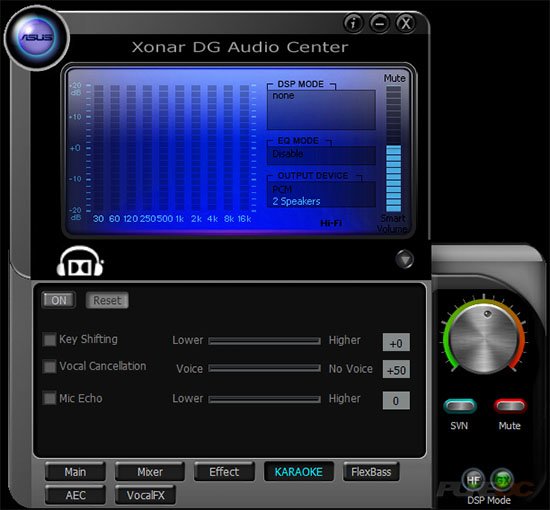Viewport: 550px width, 510px height.
Task: Close the Xonar Audio Center window
Action: (x=406, y=24)
